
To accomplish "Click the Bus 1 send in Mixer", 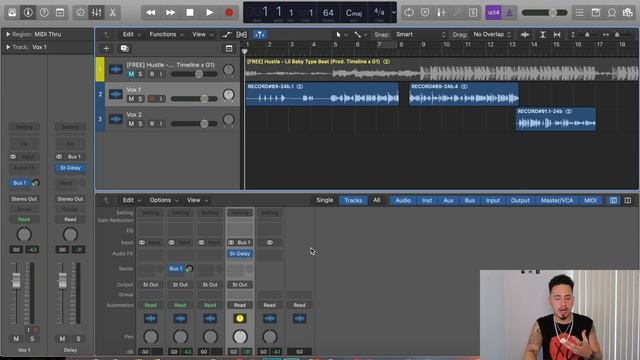I will tap(176, 269).
